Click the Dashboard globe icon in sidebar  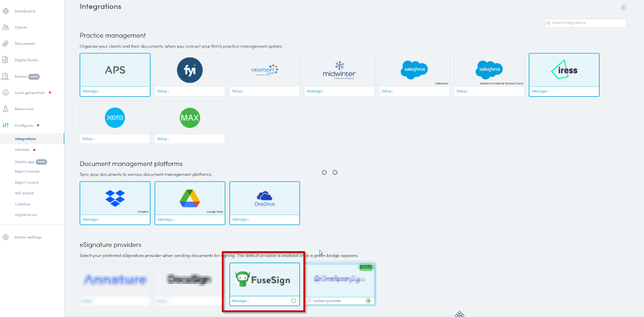(6, 11)
